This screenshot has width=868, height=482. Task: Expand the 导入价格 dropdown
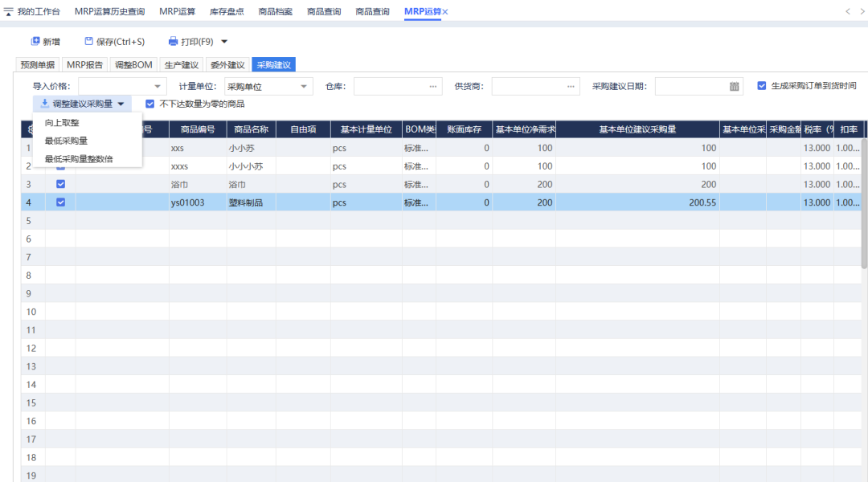[158, 85]
